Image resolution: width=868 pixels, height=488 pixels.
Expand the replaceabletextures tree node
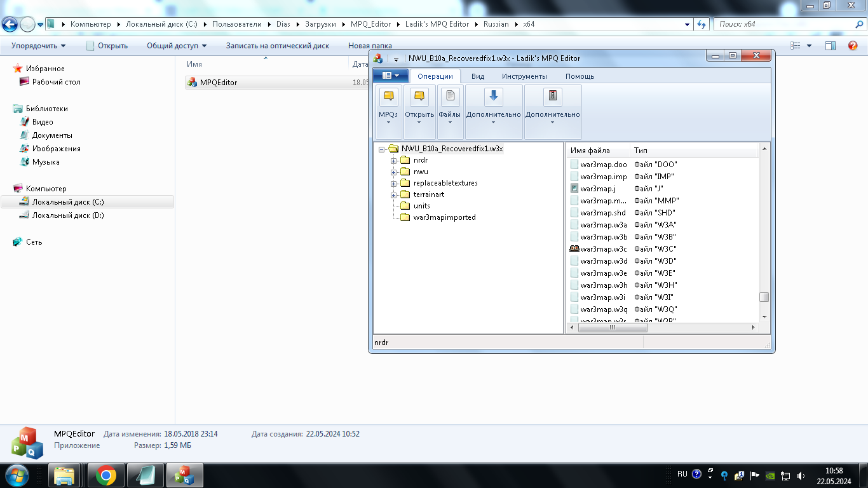394,184
